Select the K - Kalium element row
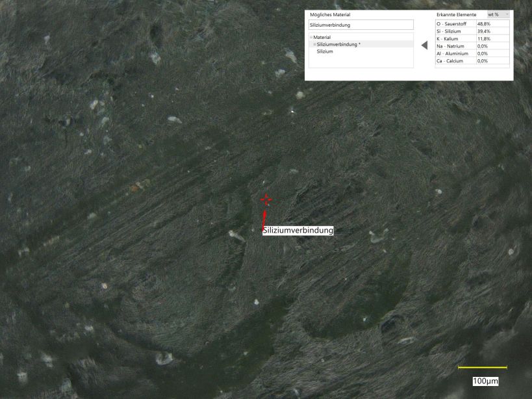 click(x=455, y=38)
